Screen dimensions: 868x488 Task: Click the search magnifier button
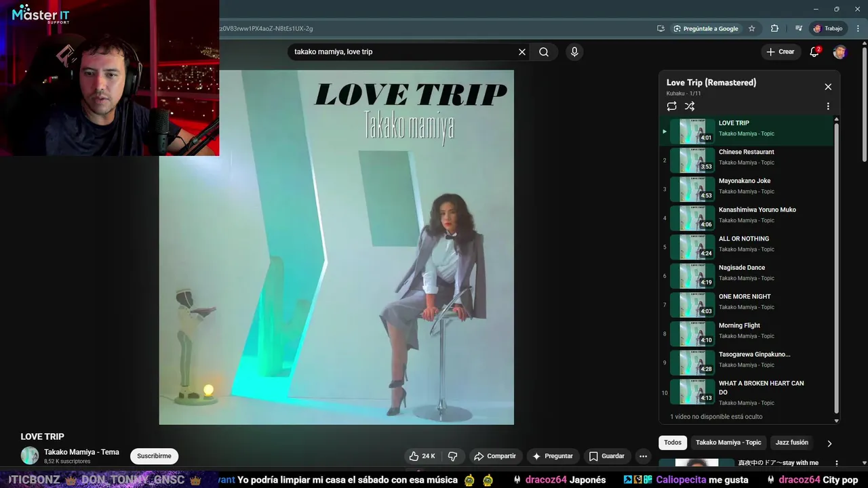tap(544, 52)
